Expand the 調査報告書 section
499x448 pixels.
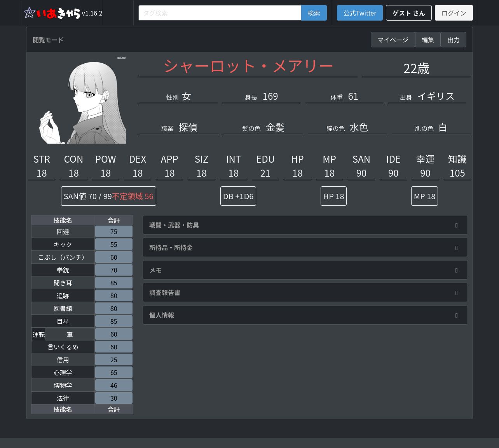pos(305,293)
